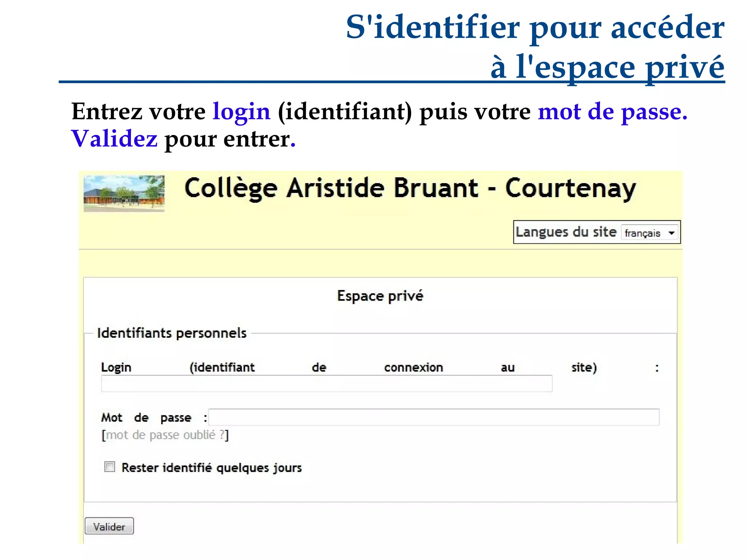Click the 'Langues du site' label

566,232
